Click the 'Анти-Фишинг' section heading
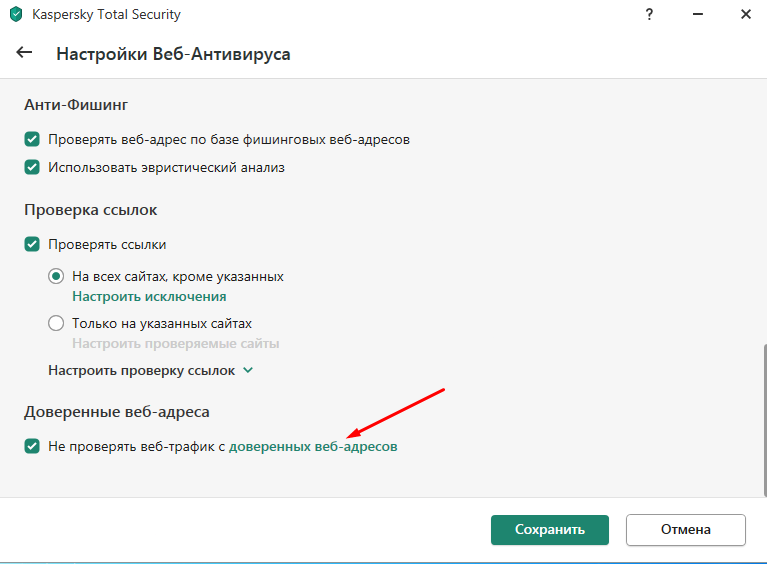The height and width of the screenshot is (564, 767). pos(76,105)
